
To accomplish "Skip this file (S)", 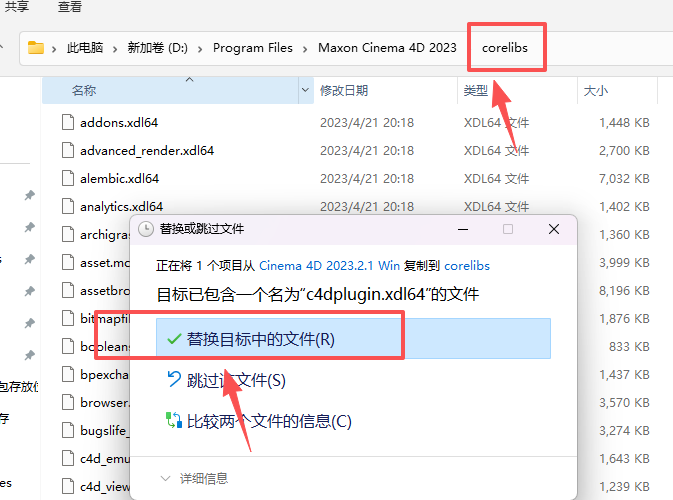I will pos(236,380).
